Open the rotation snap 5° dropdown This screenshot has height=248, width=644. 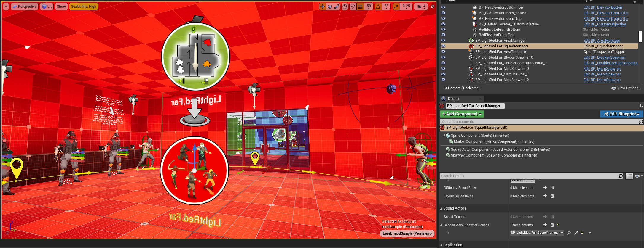click(x=386, y=7)
